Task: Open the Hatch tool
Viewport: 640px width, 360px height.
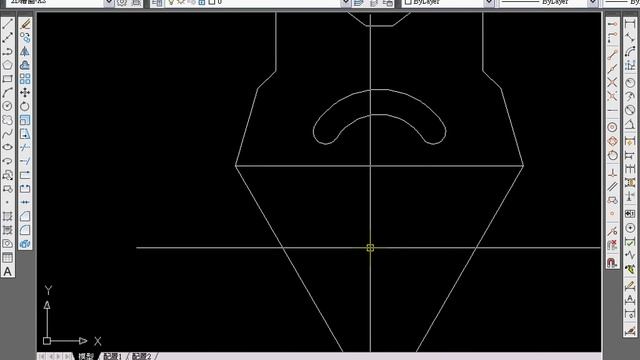Action: coord(7,216)
